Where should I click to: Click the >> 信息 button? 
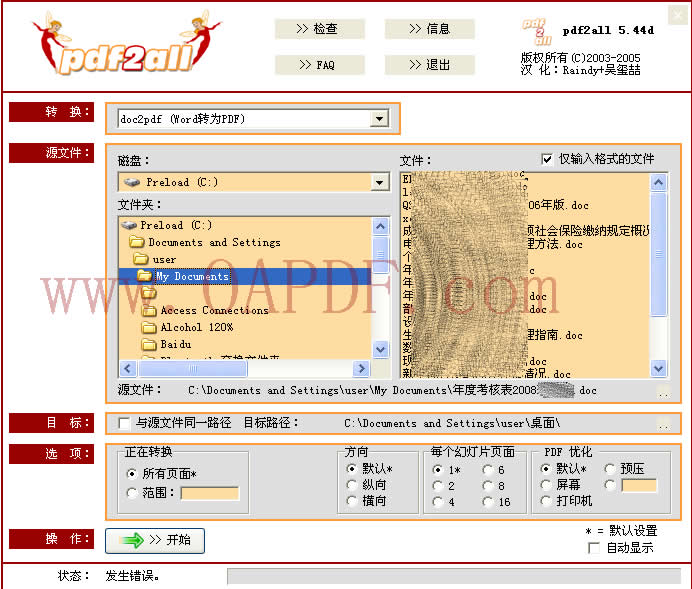click(x=429, y=29)
